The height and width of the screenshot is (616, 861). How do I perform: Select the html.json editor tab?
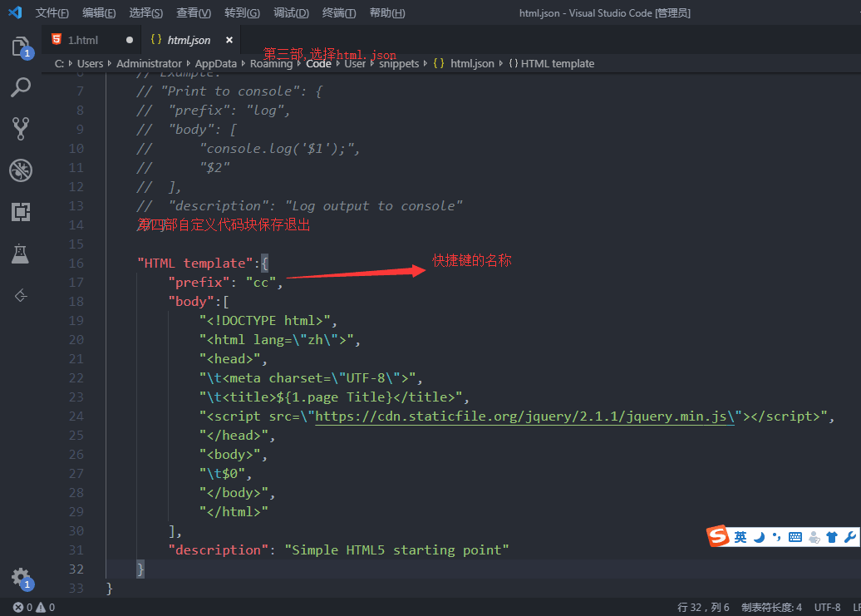(189, 40)
